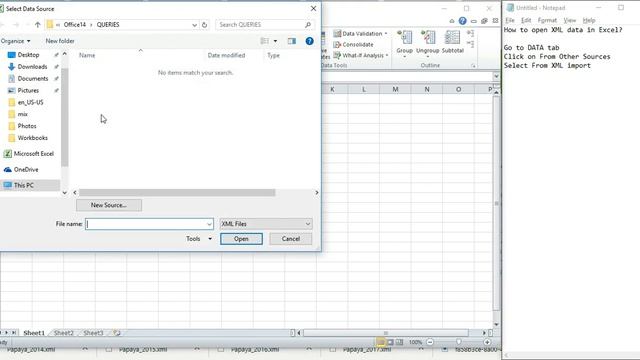This screenshot has width=640, height=360.
Task: Create a New folder
Action: (x=60, y=41)
